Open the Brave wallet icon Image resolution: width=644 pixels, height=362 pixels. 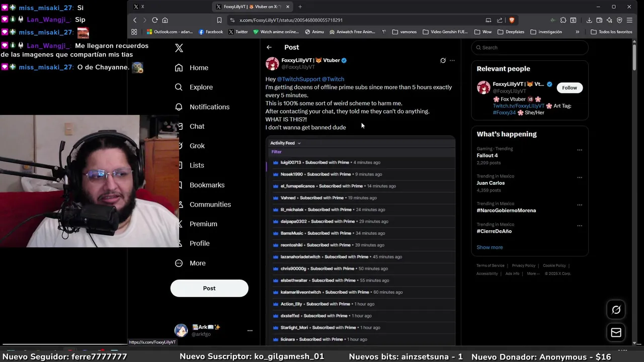(599, 20)
